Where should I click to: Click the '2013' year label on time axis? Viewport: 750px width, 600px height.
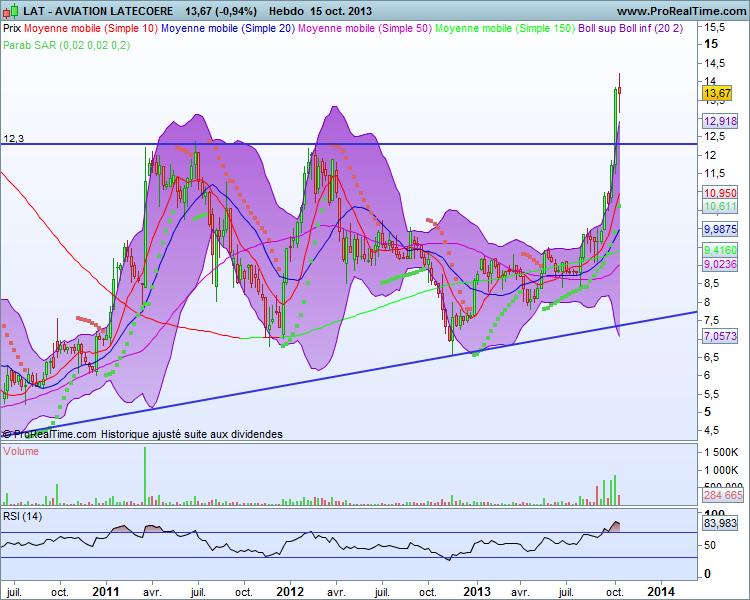pos(477,592)
